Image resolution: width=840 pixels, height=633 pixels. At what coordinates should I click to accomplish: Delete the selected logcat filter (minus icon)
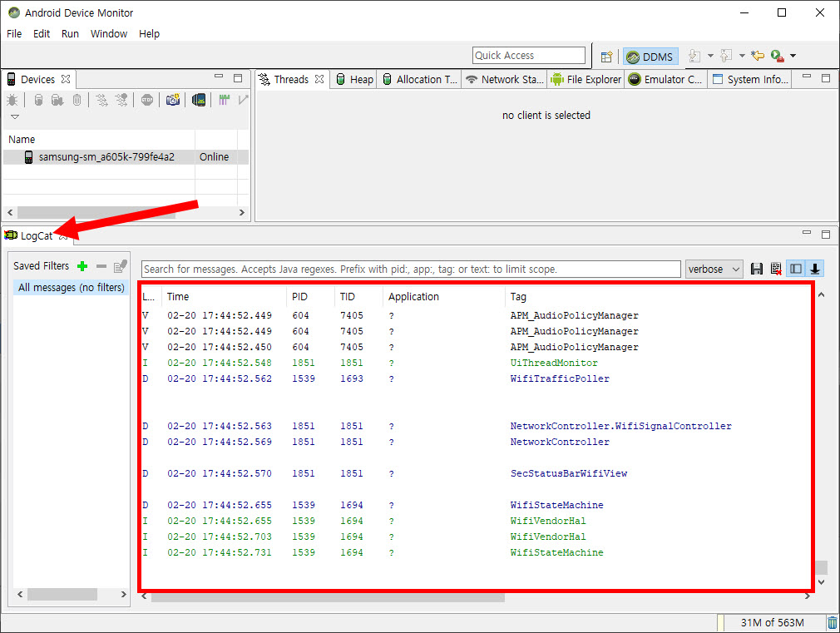(101, 266)
